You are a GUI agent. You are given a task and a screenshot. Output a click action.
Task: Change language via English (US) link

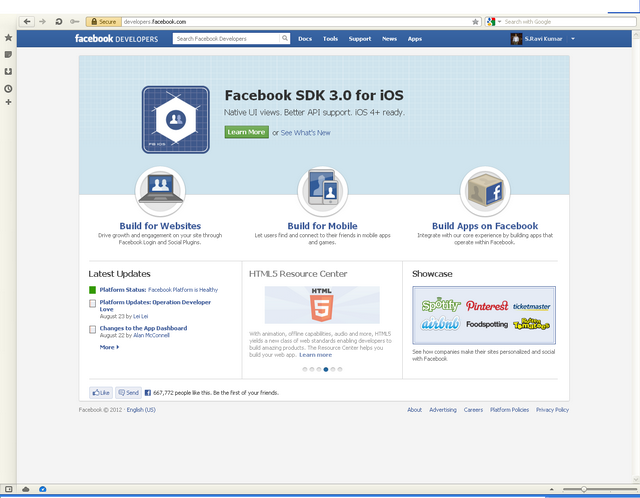click(141, 410)
